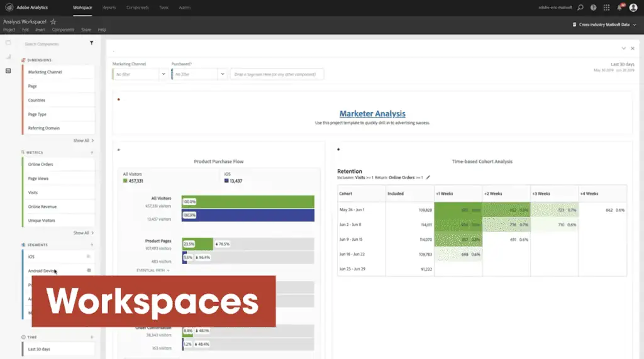Open the user profile avatar
Image resolution: width=644 pixels, height=359 pixels.
pos(633,8)
